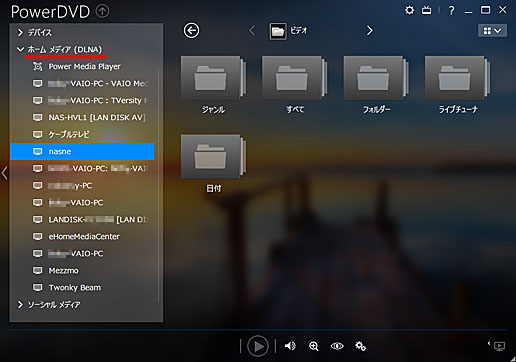
Task: Collapse the ホーム メディア (DLNA) section
Action: pyautogui.click(x=20, y=49)
